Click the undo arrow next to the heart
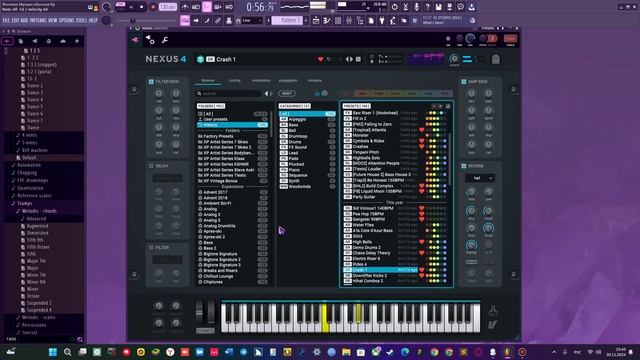 point(329,60)
